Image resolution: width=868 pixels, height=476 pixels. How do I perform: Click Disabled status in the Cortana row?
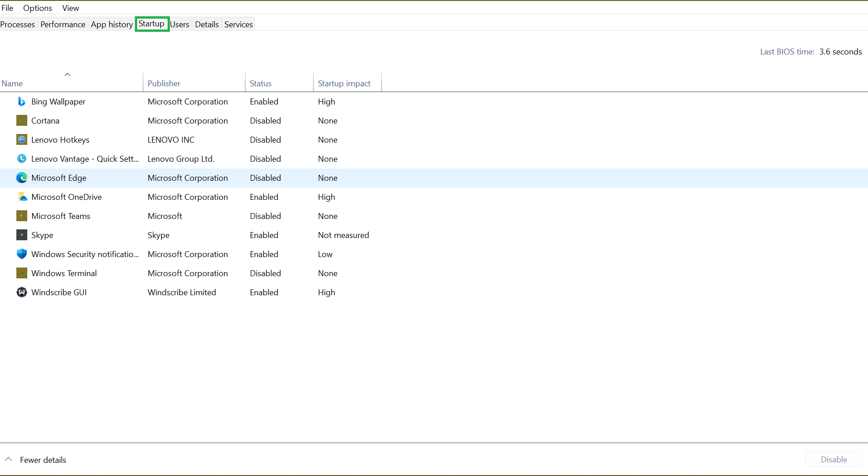click(x=265, y=120)
